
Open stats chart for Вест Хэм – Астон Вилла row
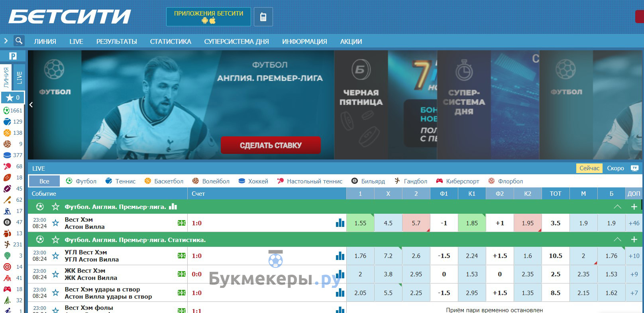pos(340,222)
